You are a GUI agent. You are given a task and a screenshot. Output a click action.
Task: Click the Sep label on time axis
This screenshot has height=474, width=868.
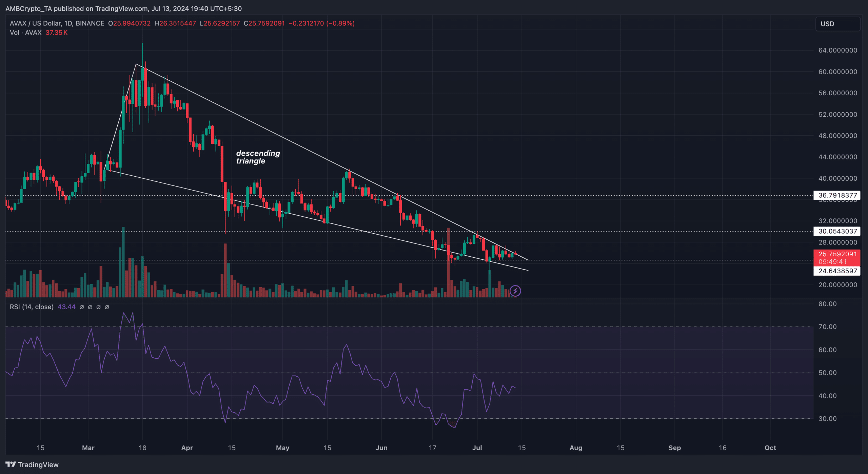(x=674, y=448)
